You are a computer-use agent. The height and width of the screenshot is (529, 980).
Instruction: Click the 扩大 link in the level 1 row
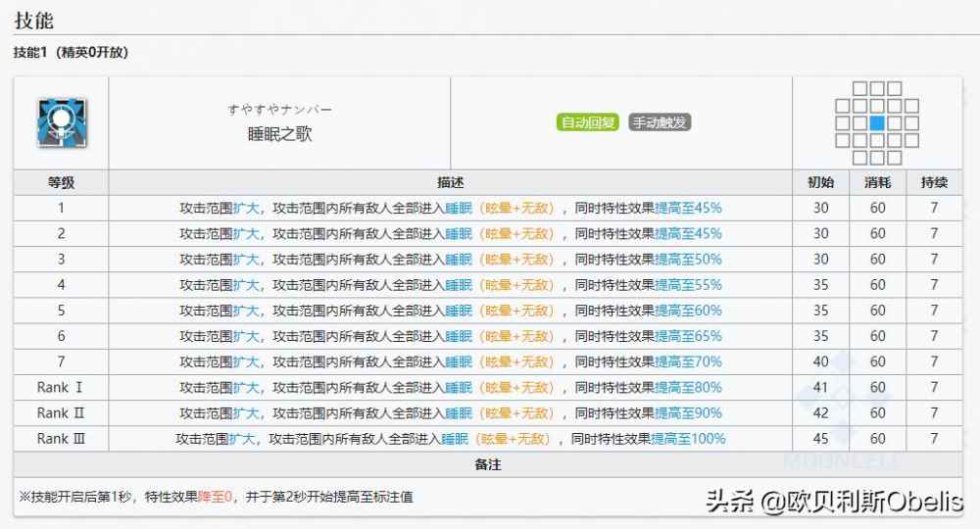[x=246, y=208]
